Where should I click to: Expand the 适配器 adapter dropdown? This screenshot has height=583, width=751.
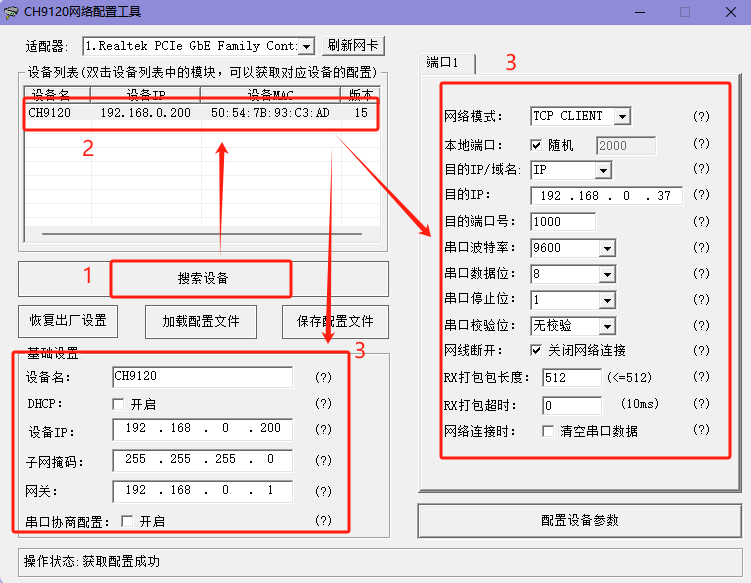pos(307,46)
